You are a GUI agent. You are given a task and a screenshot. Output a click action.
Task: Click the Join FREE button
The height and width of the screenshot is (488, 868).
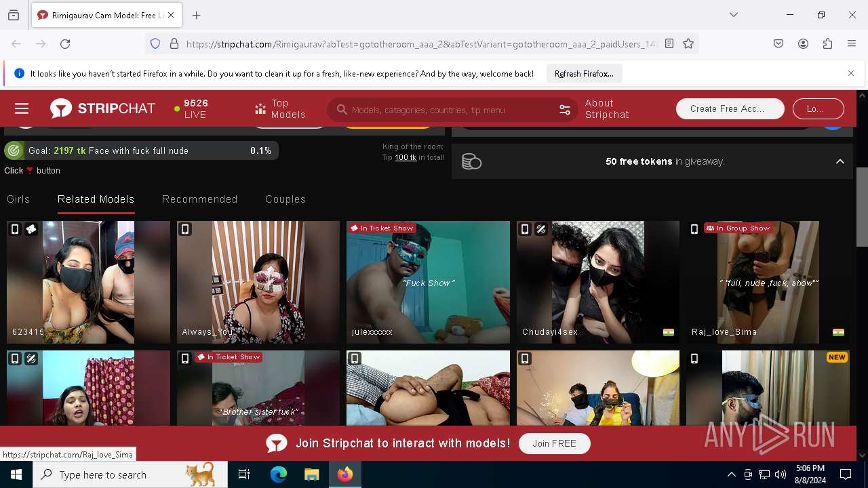pos(554,443)
